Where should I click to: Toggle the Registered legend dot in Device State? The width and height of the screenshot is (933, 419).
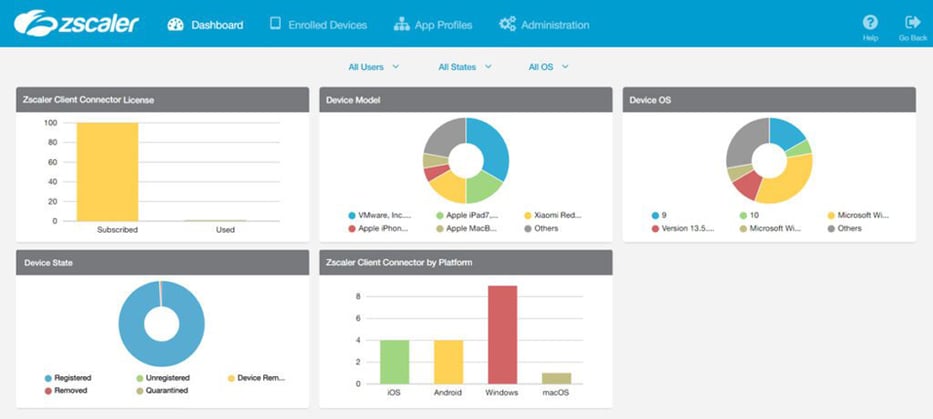click(48, 378)
